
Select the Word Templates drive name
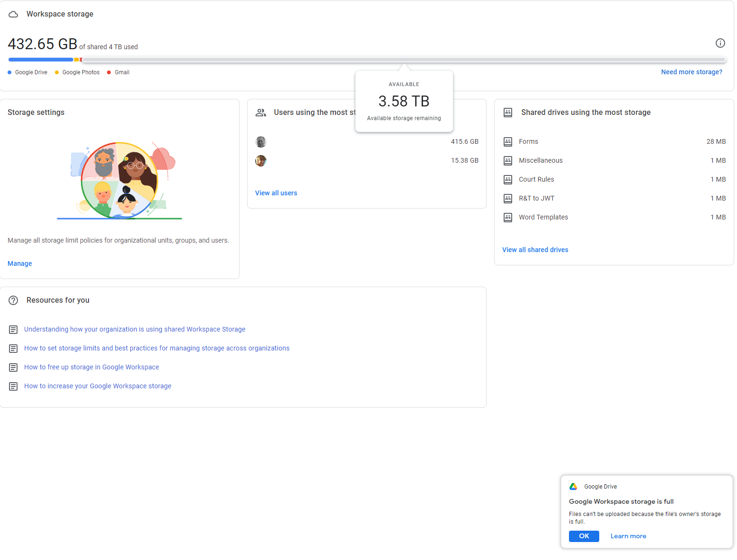(543, 217)
